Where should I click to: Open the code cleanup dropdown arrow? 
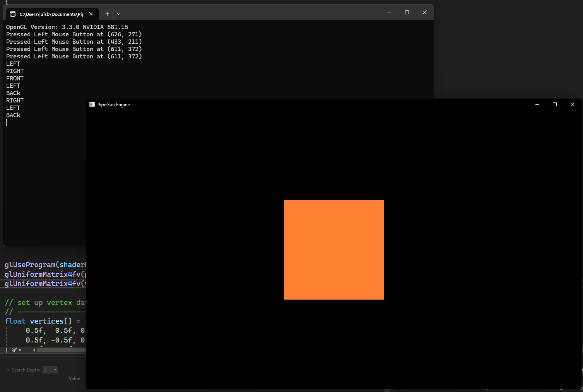click(20, 350)
